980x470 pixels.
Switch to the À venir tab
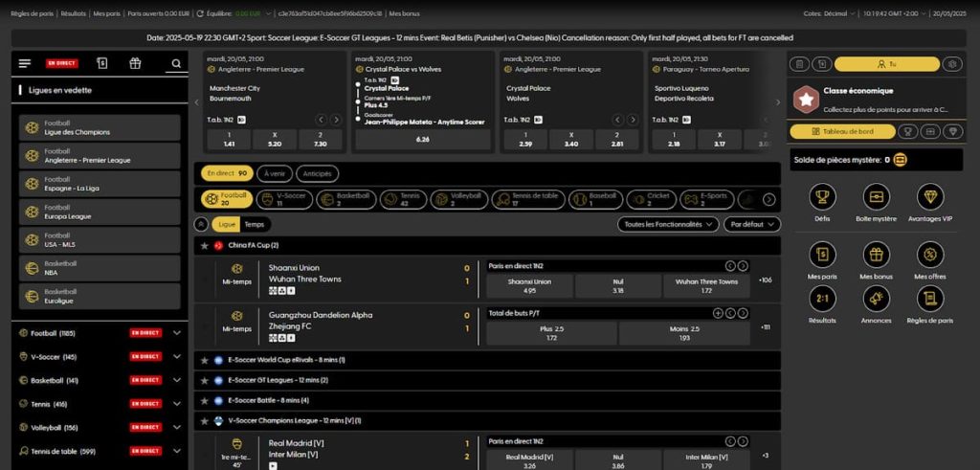click(274, 173)
